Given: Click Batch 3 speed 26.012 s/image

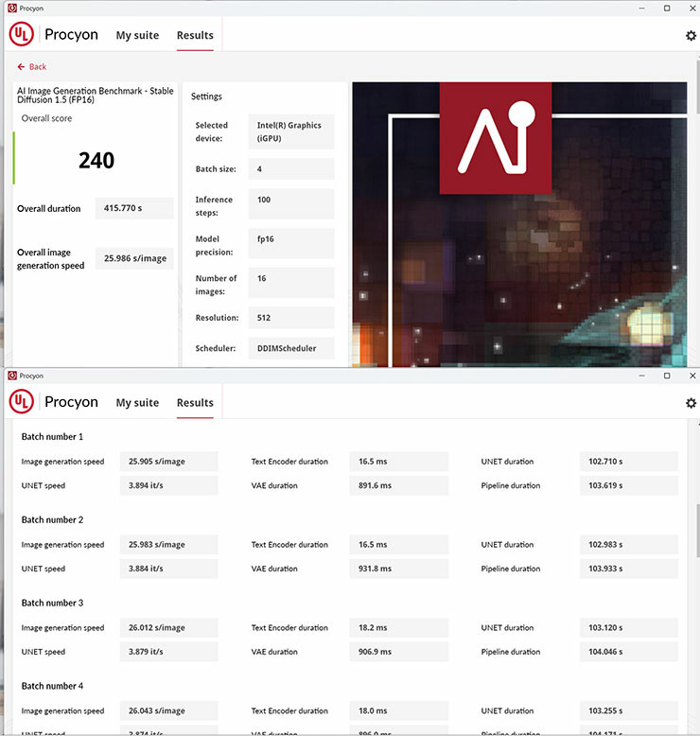Looking at the screenshot, I should point(169,627).
